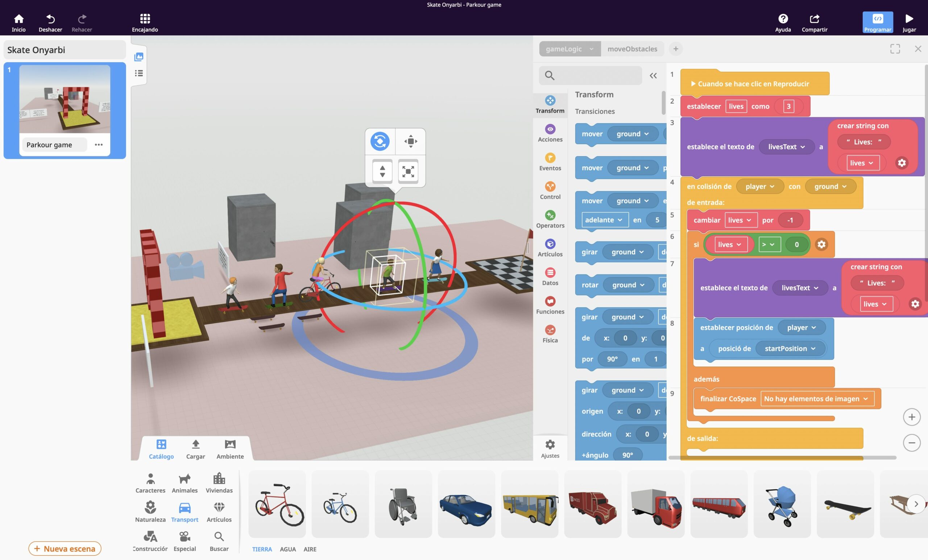Toggle the Programar code panel
928x560 pixels.
[x=878, y=22]
